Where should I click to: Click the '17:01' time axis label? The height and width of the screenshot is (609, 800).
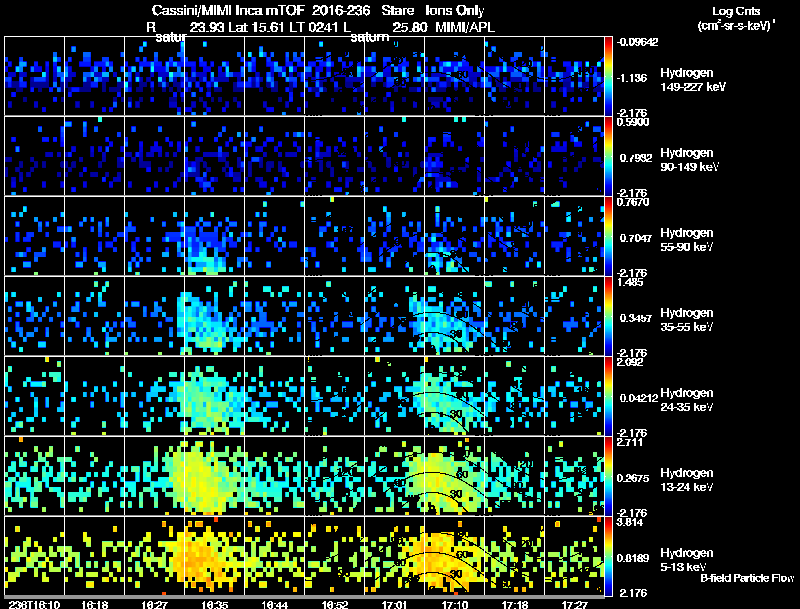pyautogui.click(x=394, y=604)
